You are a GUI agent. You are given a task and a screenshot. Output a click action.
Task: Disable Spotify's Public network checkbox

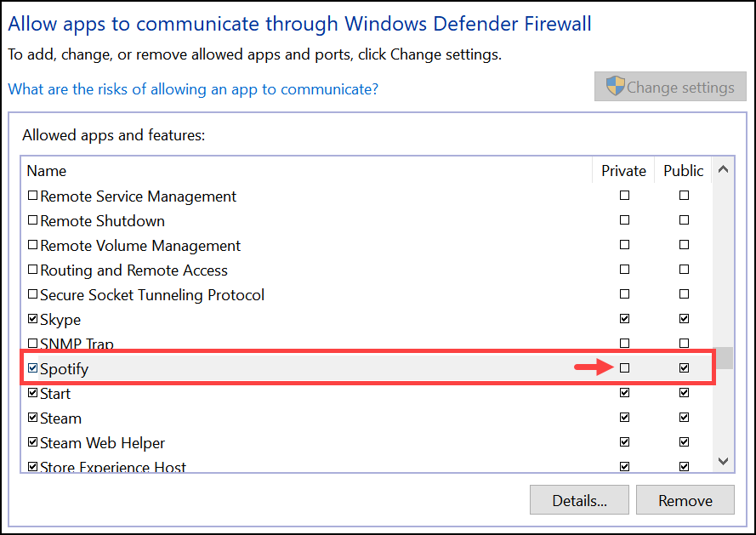(684, 367)
